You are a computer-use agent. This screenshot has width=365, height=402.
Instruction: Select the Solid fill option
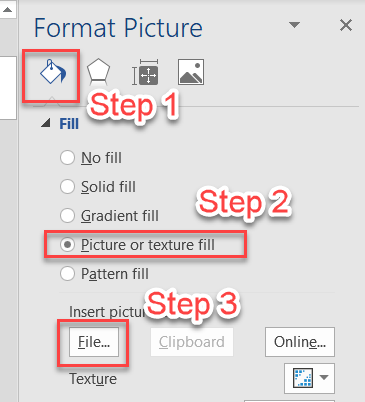pyautogui.click(x=98, y=187)
